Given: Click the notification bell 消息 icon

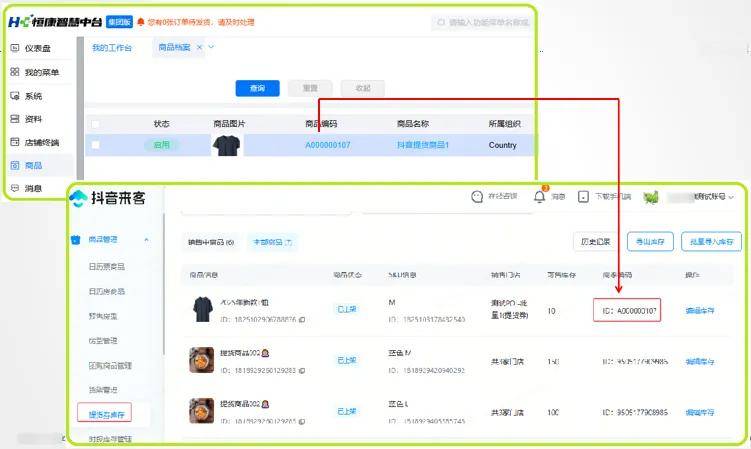Looking at the screenshot, I should point(540,196).
